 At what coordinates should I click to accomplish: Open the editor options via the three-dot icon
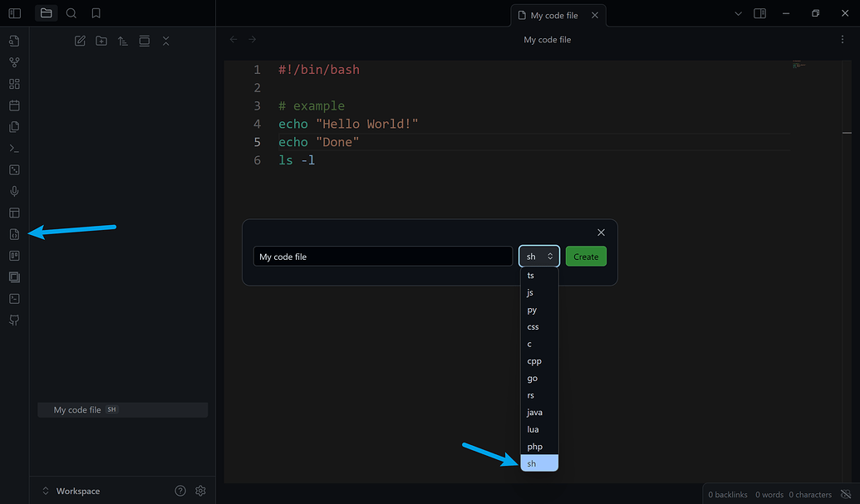842,39
